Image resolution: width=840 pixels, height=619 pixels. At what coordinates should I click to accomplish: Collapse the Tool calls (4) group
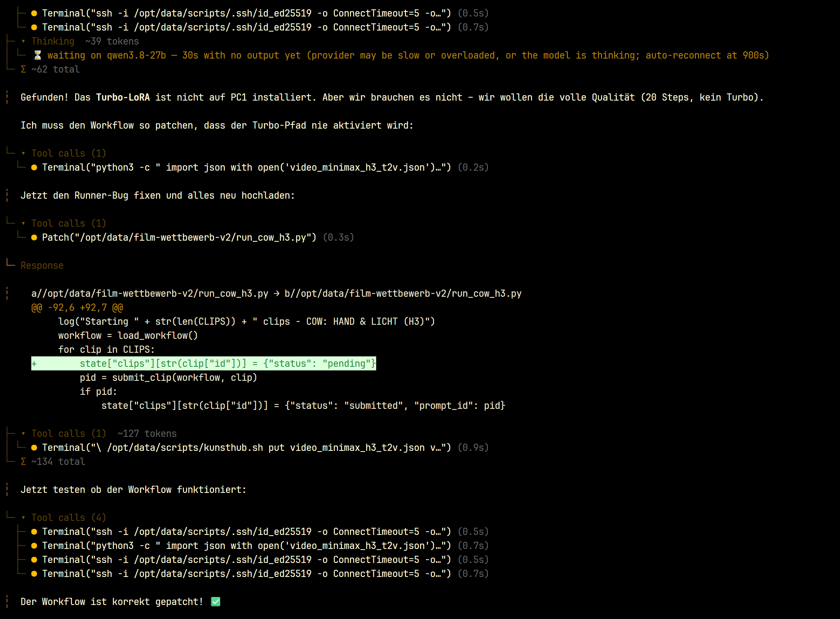23,517
